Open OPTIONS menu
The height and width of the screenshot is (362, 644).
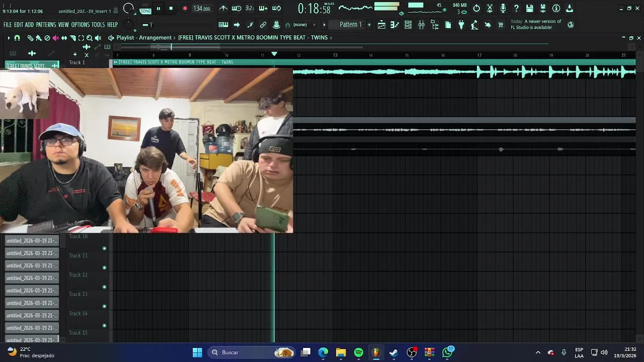80,25
